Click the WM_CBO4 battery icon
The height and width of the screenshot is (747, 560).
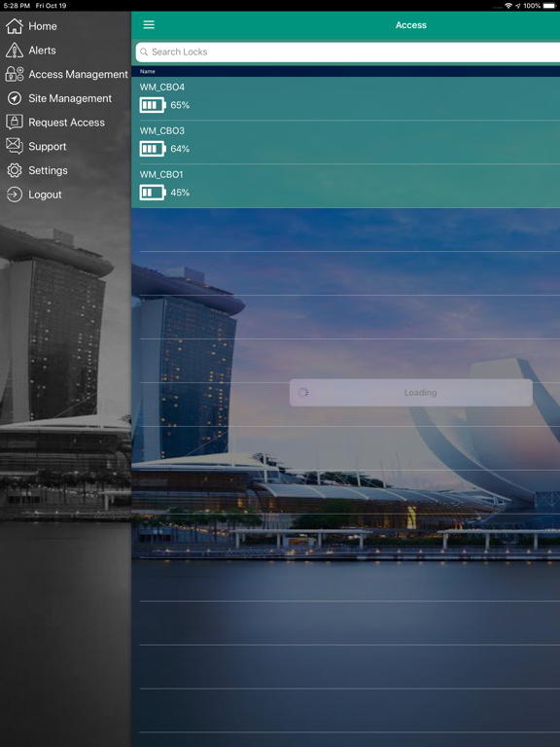[x=153, y=105]
